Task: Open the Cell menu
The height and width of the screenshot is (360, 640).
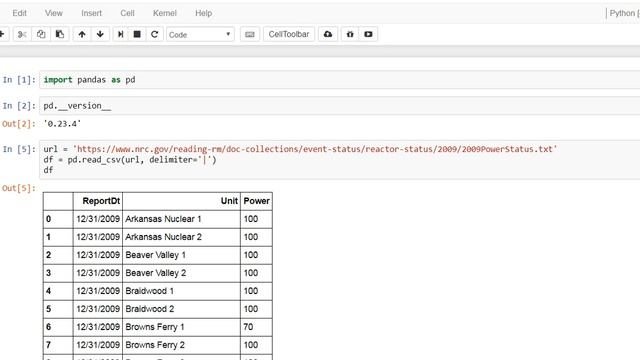Action: coord(127,13)
